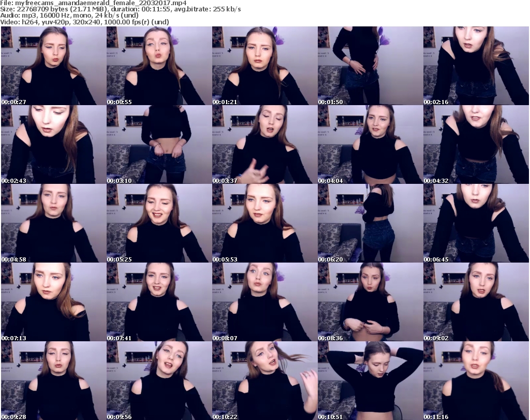Click the "File:" name line in the header

(x=93, y=3)
